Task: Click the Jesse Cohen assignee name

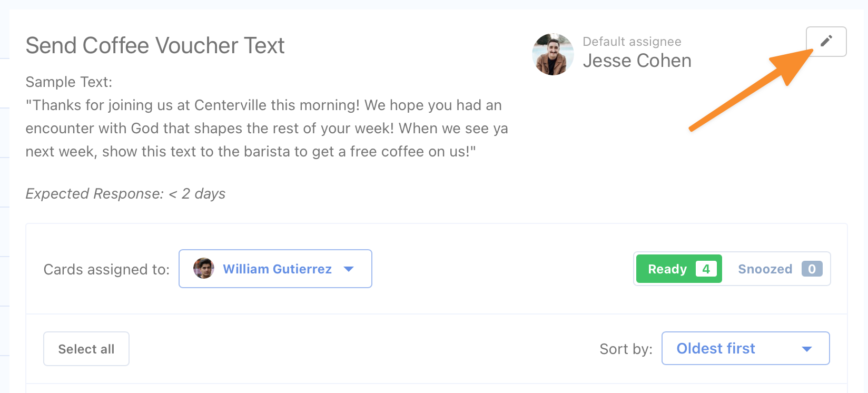Action: (x=637, y=61)
